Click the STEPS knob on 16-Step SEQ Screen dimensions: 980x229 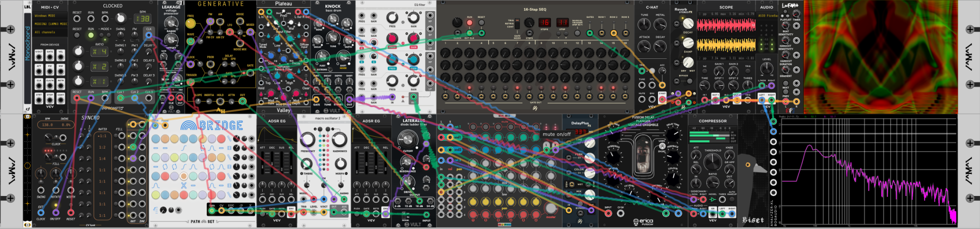point(529,22)
